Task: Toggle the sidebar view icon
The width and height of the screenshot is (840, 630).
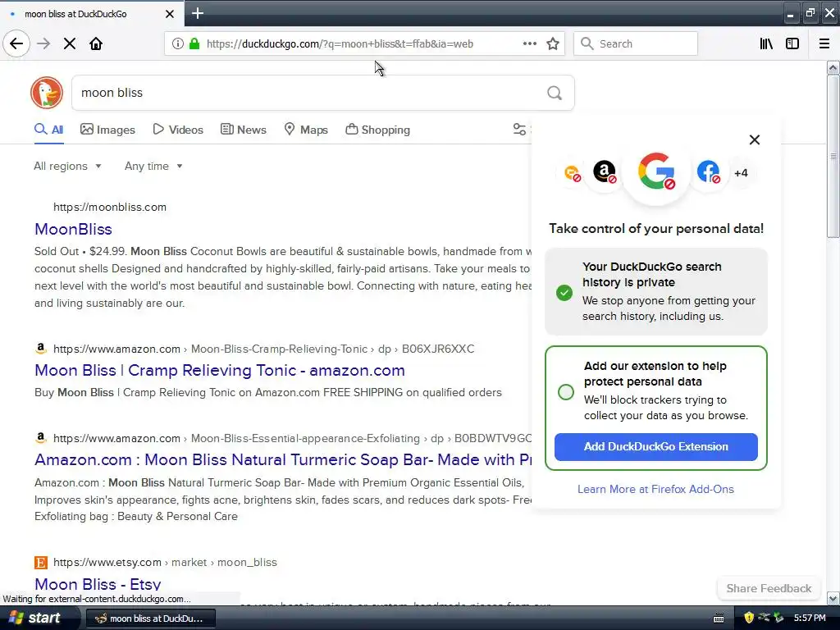Action: pos(792,43)
